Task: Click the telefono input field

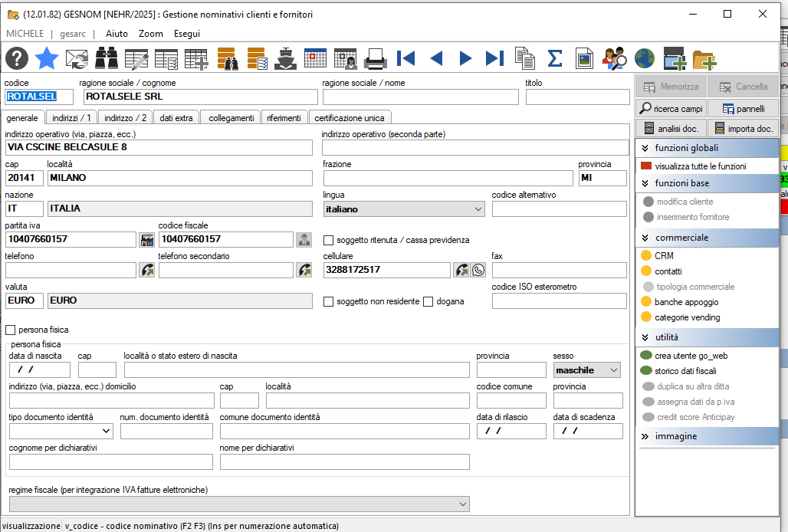Action: (x=71, y=271)
